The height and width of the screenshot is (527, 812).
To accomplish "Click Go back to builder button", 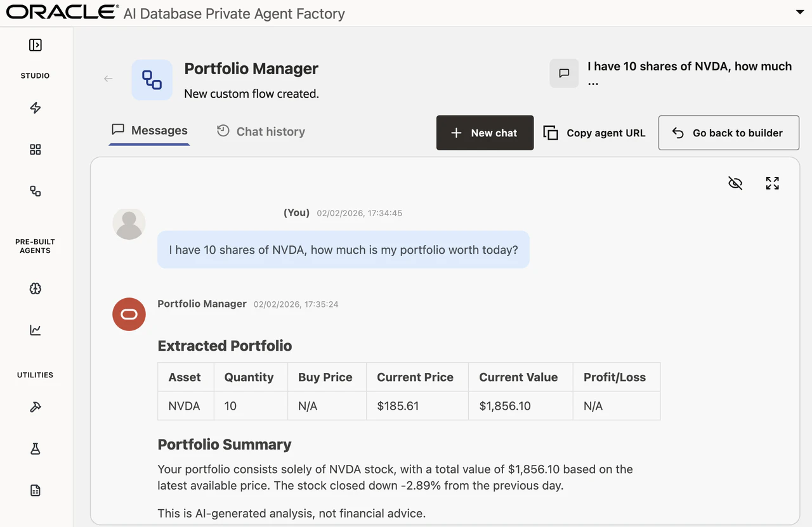I will pos(728,133).
